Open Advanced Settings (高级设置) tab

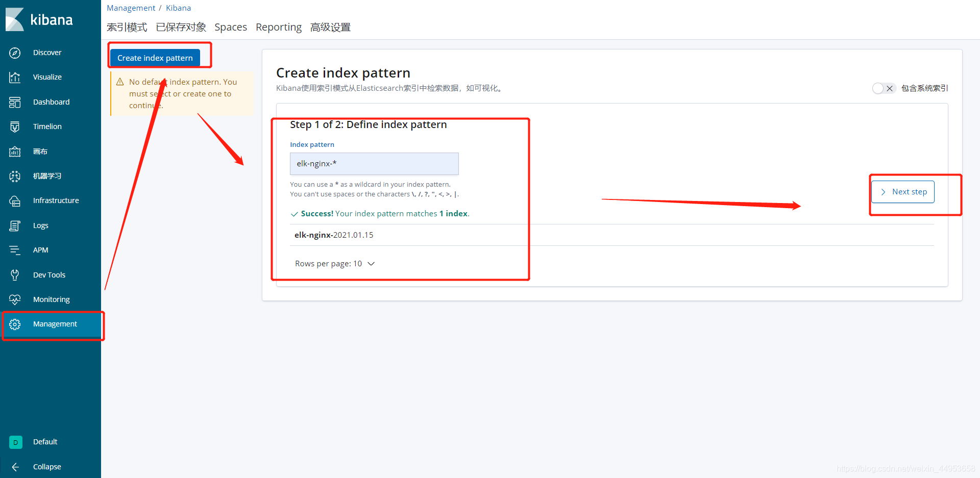[330, 27]
